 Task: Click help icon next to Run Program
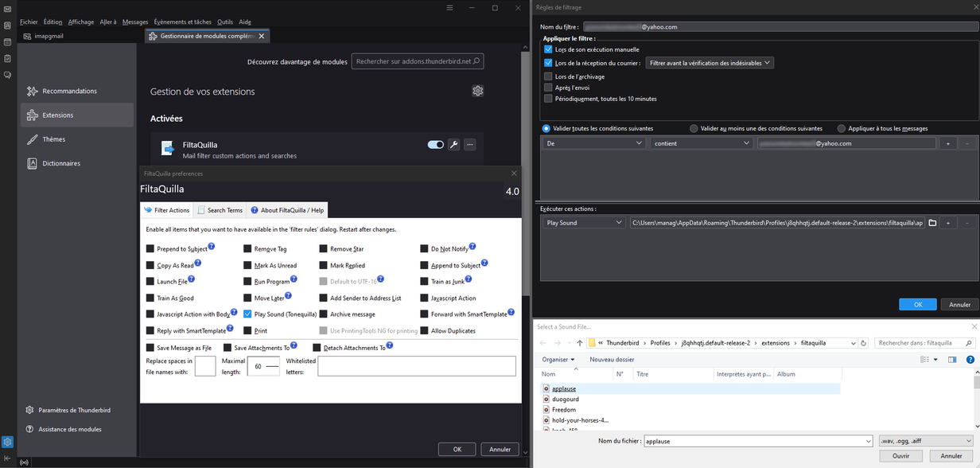click(x=294, y=279)
